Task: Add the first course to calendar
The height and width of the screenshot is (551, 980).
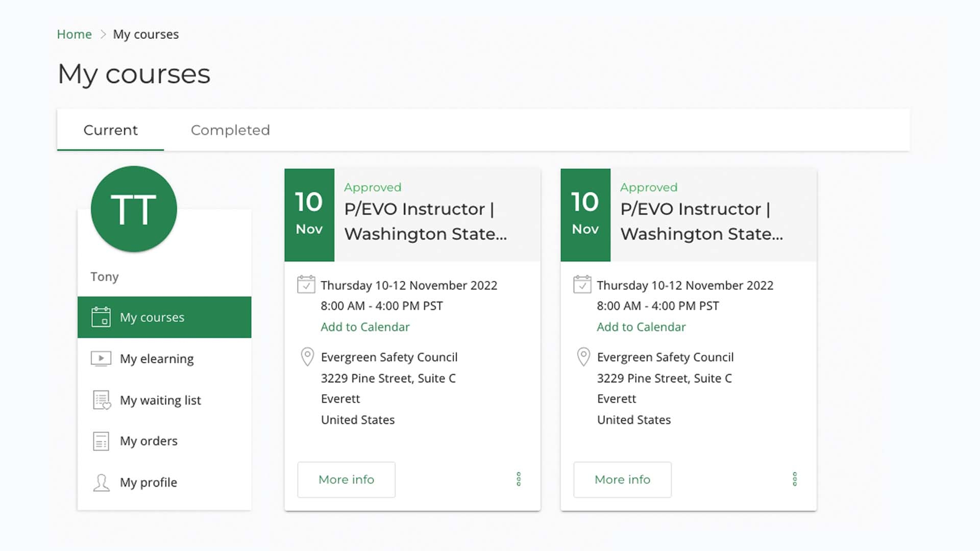Action: pos(365,327)
